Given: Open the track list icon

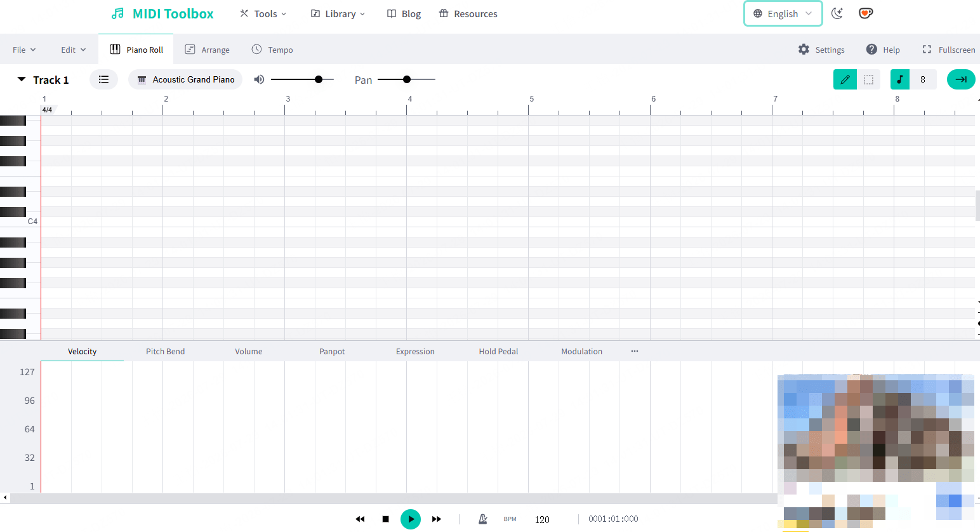Looking at the screenshot, I should (103, 79).
